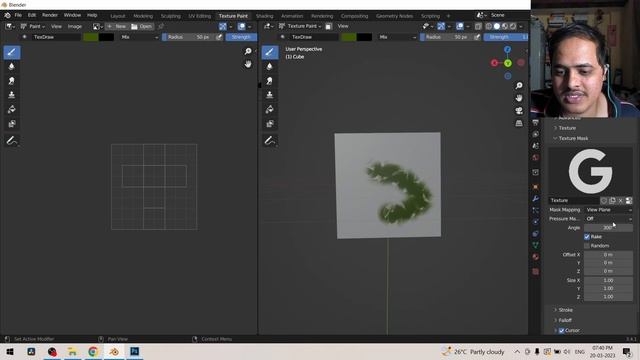640x360 pixels.
Task: Select the Mask tool in the 3D viewport
Action: (x=269, y=124)
